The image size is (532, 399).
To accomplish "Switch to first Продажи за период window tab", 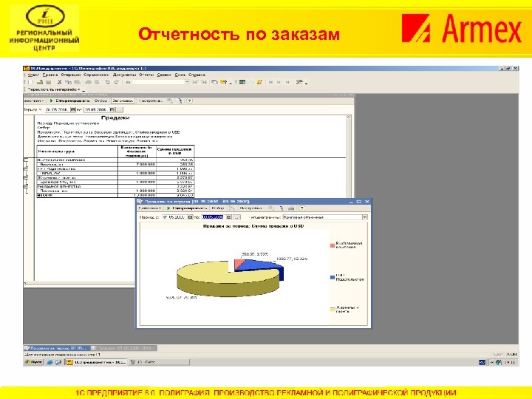I will coord(56,348).
